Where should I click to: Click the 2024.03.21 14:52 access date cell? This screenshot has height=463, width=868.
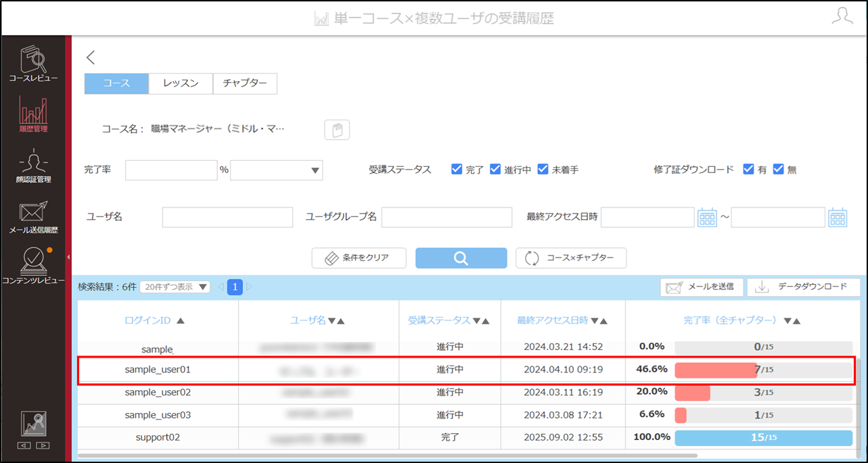[563, 347]
